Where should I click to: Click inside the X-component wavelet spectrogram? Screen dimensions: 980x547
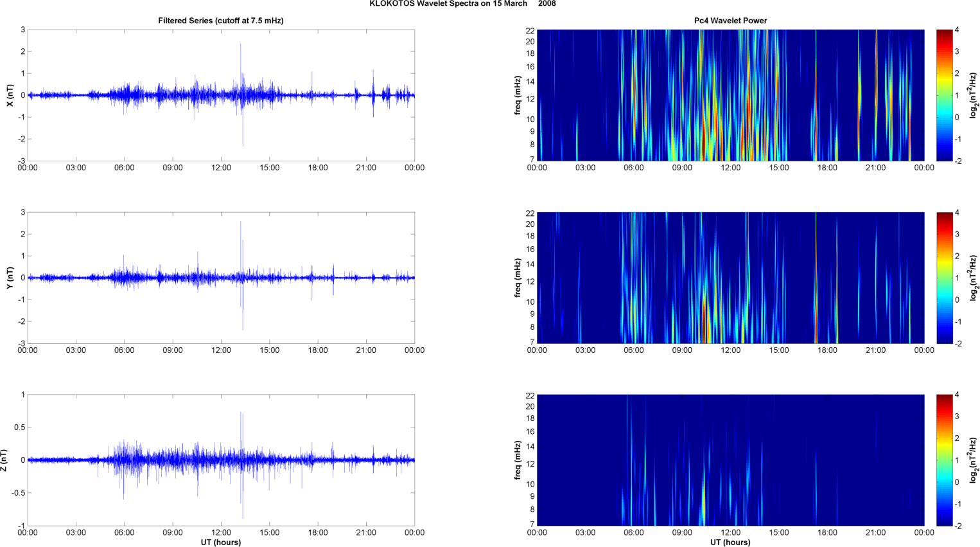pos(730,95)
